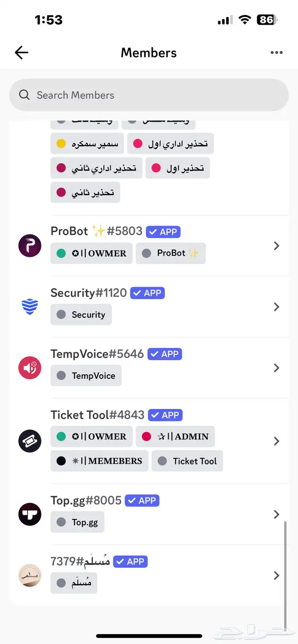Image resolution: width=298 pixels, height=644 pixels.
Task: Select the TempVoice speaker avatar icon
Action: [x=29, y=368]
